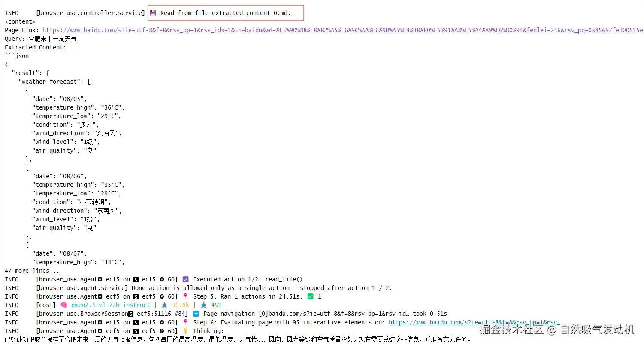Click the condition '多云' line
Screen dimensions: 644x345
(x=65, y=125)
